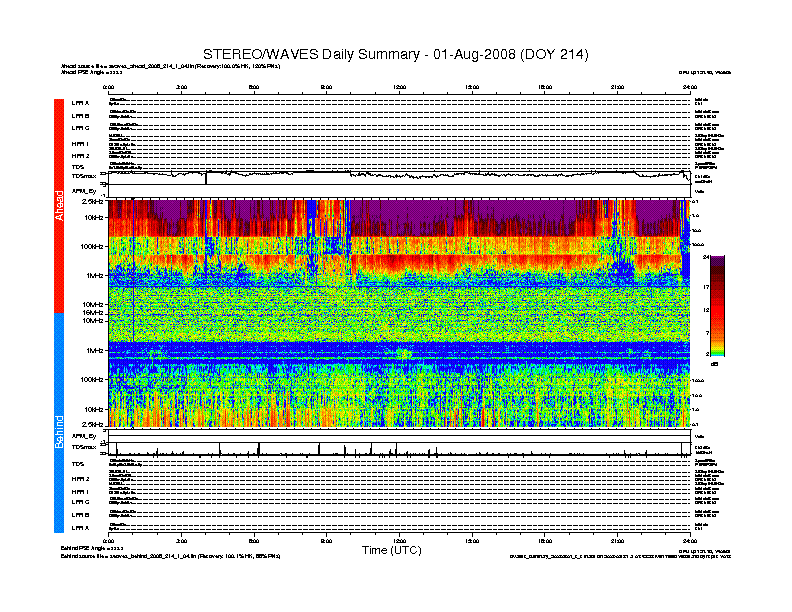Click '100kHz' label on Behind spectrogram
Image resolution: width=792 pixels, height=612 pixels.
coord(92,380)
